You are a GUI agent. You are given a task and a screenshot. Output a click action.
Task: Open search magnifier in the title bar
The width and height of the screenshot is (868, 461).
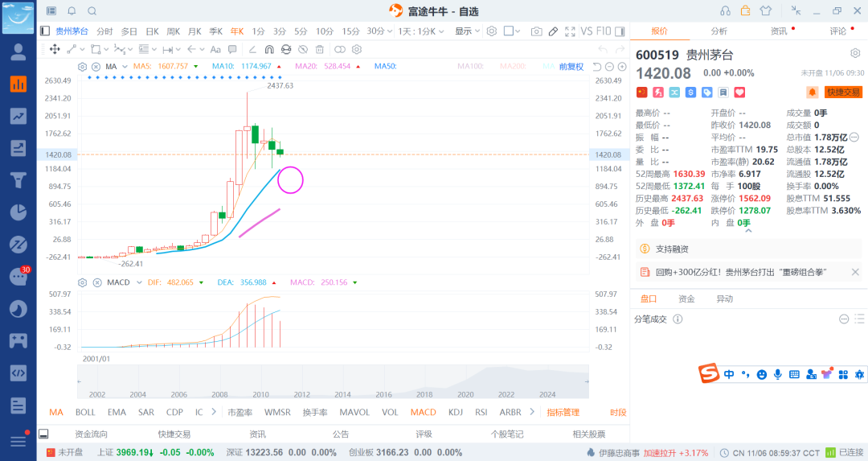click(92, 11)
